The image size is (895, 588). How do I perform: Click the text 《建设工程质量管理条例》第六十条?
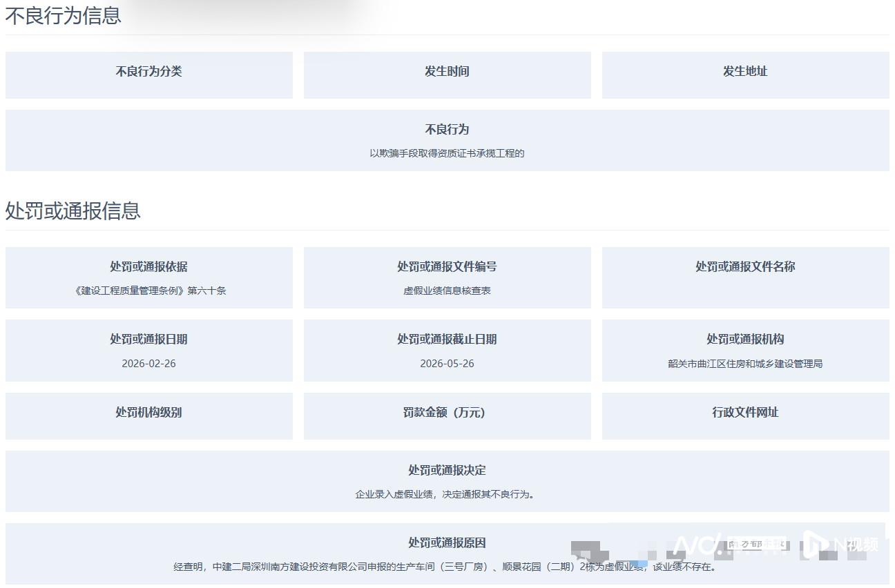(149, 291)
